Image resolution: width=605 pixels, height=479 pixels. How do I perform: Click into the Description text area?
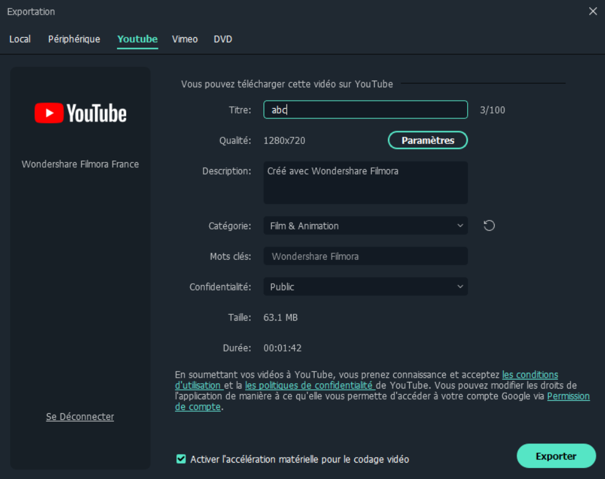(365, 183)
